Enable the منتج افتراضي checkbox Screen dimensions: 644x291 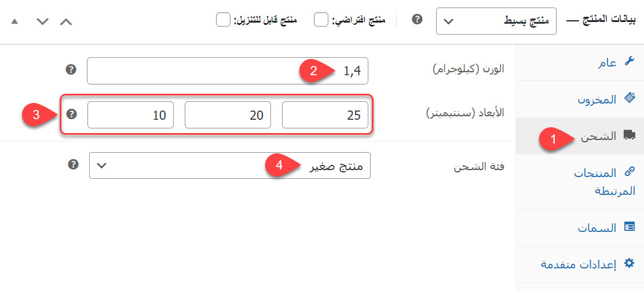[x=321, y=20]
